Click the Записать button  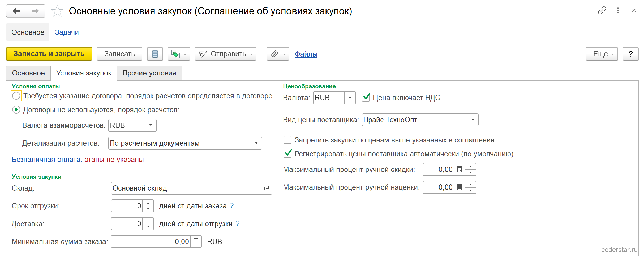(119, 54)
